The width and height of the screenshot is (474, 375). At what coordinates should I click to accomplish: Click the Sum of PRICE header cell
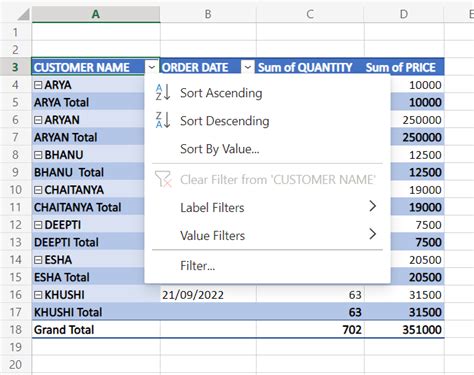point(404,67)
